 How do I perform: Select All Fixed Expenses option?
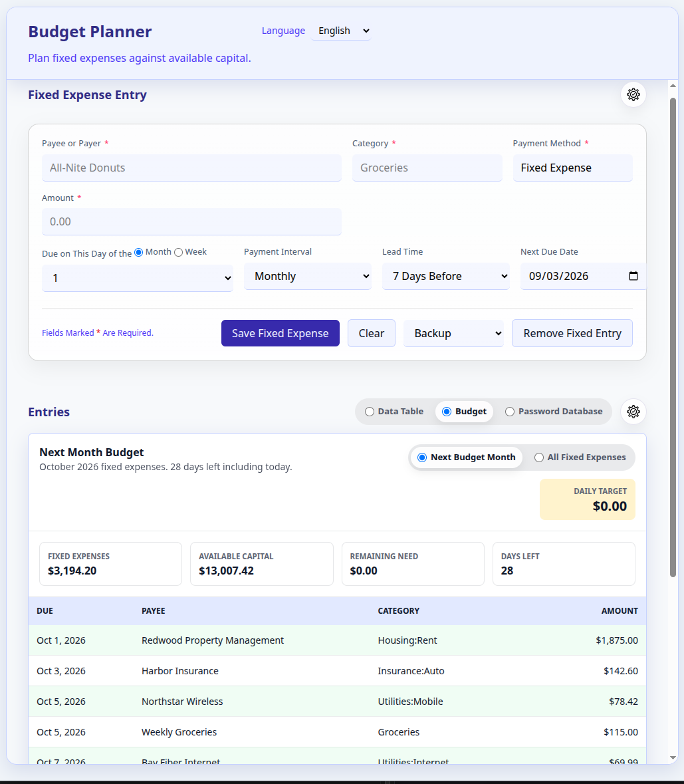tap(580, 457)
